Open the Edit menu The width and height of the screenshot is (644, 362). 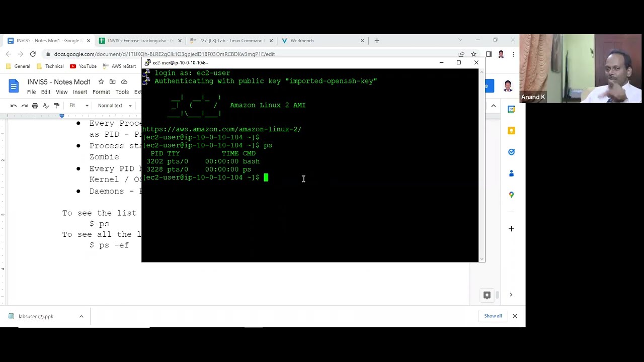click(46, 92)
